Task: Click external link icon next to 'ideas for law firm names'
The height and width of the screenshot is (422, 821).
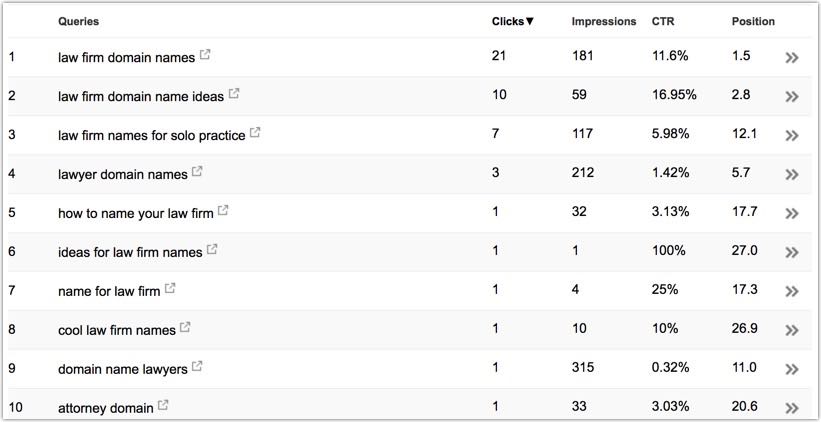Action: click(212, 249)
